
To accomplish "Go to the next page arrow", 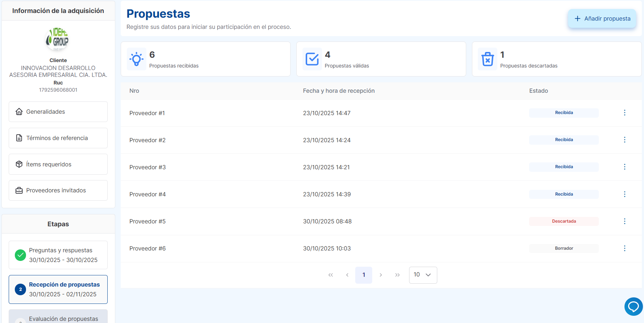I will tap(381, 275).
